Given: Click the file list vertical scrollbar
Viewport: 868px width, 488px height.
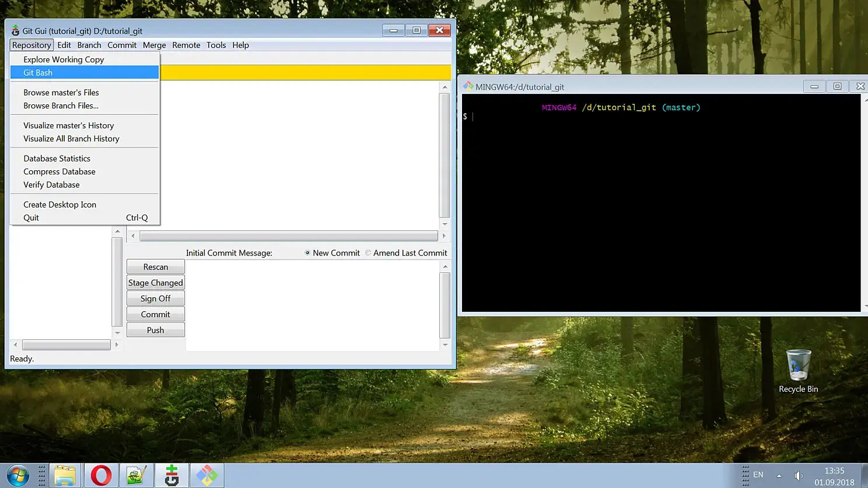Looking at the screenshot, I should (x=117, y=282).
